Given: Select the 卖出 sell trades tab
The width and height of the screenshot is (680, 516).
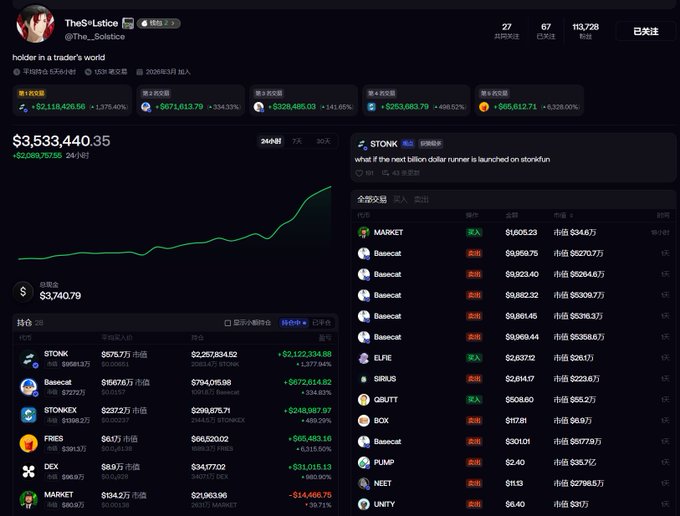Looking at the screenshot, I should [421, 199].
